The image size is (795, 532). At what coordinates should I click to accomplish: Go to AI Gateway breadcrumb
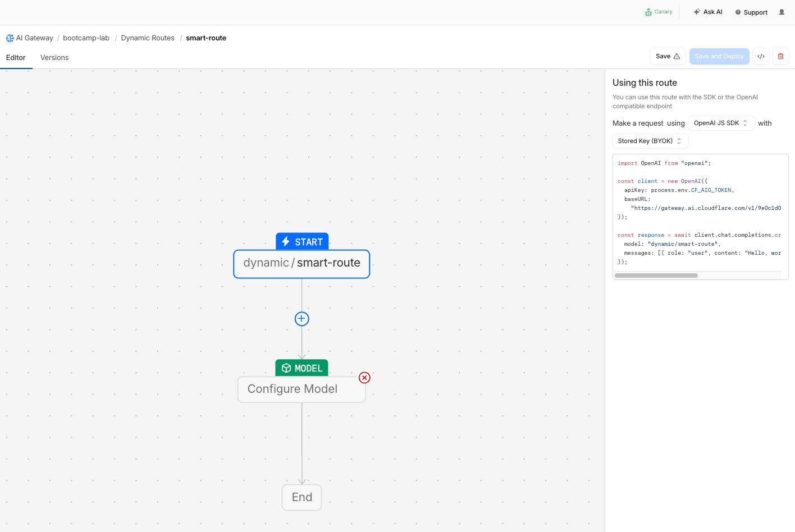click(35, 38)
